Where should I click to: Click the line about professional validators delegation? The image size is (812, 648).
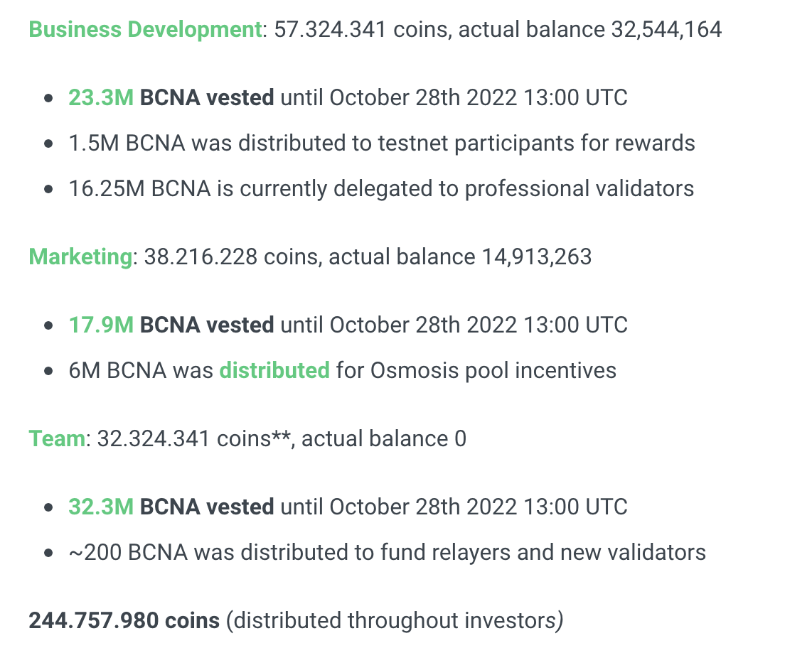coord(381,188)
